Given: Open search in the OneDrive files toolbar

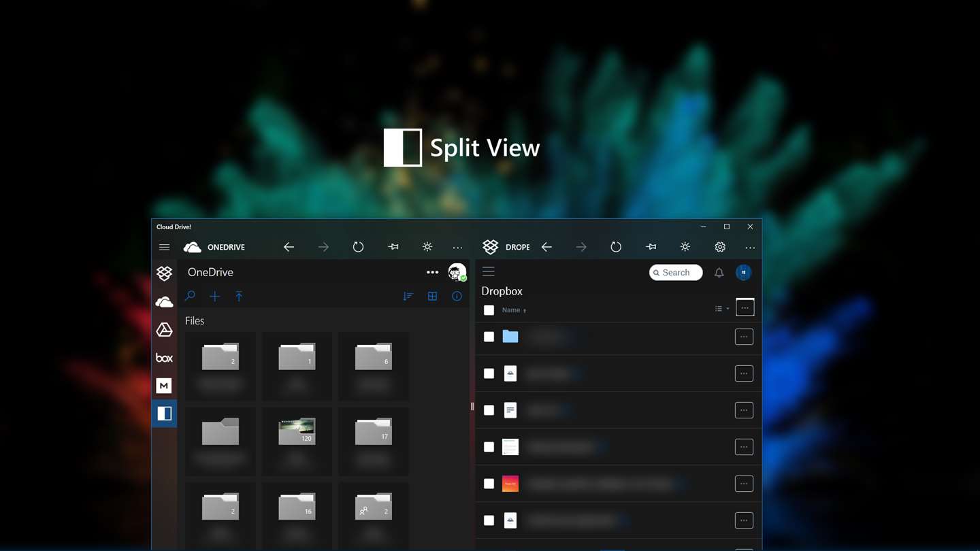Looking at the screenshot, I should 190,296.
